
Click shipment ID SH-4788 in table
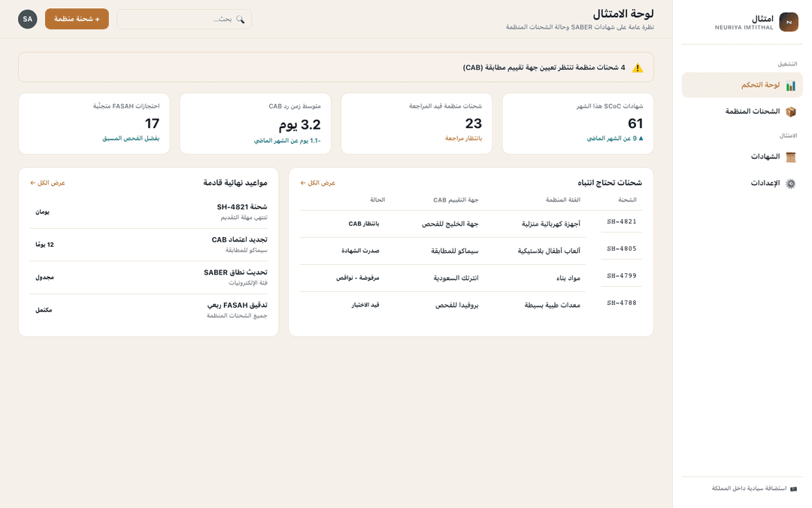click(x=622, y=303)
